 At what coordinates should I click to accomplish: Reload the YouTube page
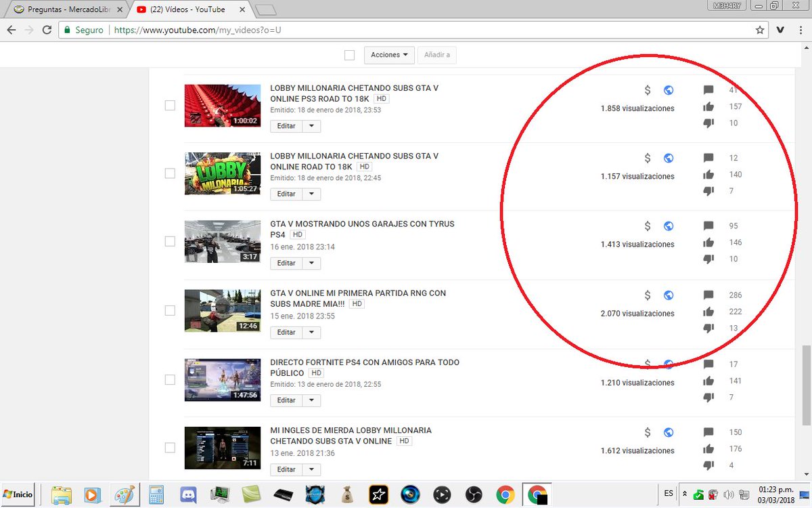[47, 30]
